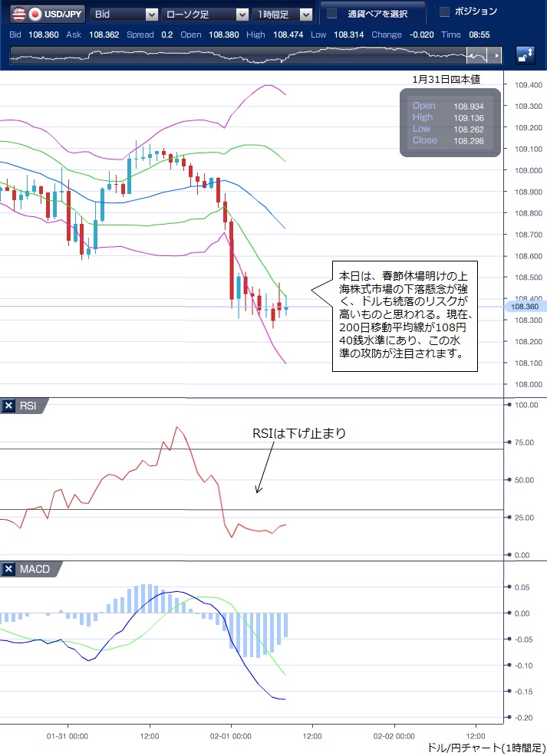
Task: Click the chart expand icon beside navigator
Action: coord(526,54)
